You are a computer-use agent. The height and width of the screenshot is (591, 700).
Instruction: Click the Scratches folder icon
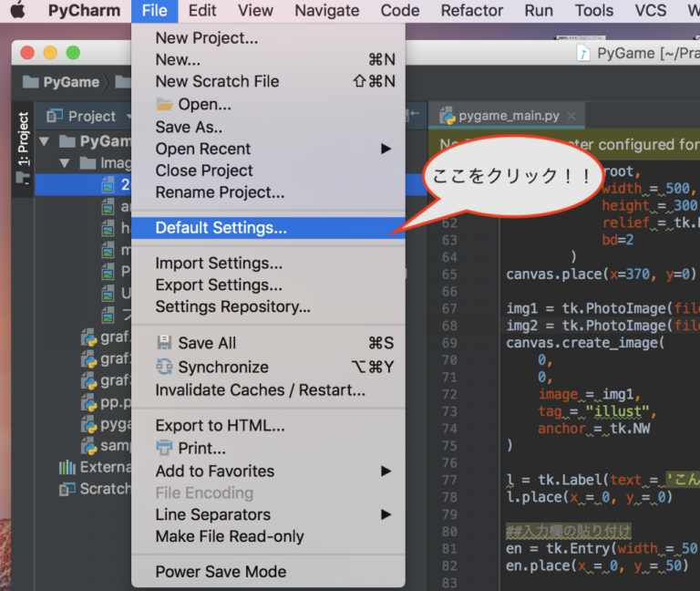click(x=67, y=489)
